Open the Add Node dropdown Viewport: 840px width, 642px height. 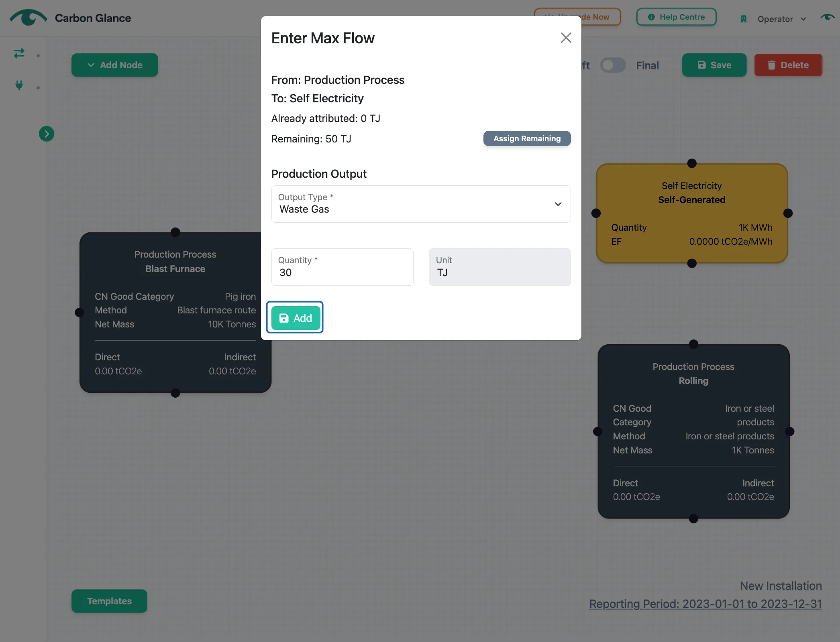[x=115, y=65]
